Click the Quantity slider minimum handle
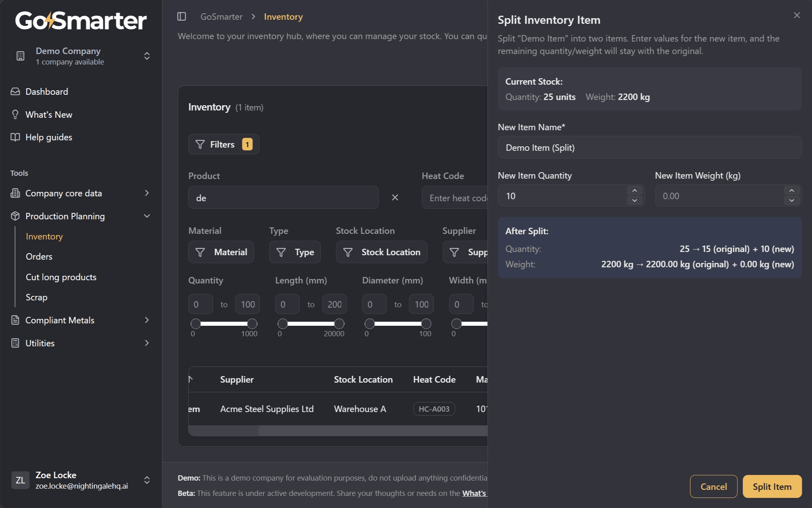This screenshot has width=812, height=508. coord(196,323)
